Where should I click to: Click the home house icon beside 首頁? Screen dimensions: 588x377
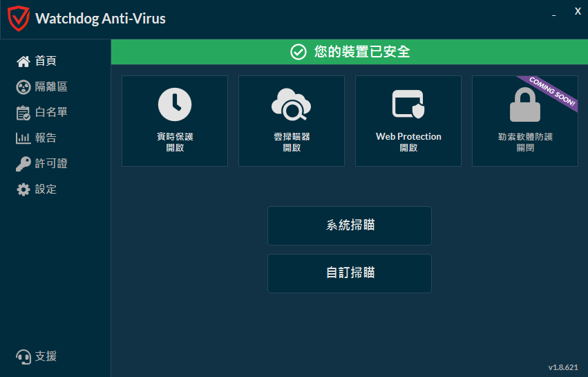[x=23, y=61]
